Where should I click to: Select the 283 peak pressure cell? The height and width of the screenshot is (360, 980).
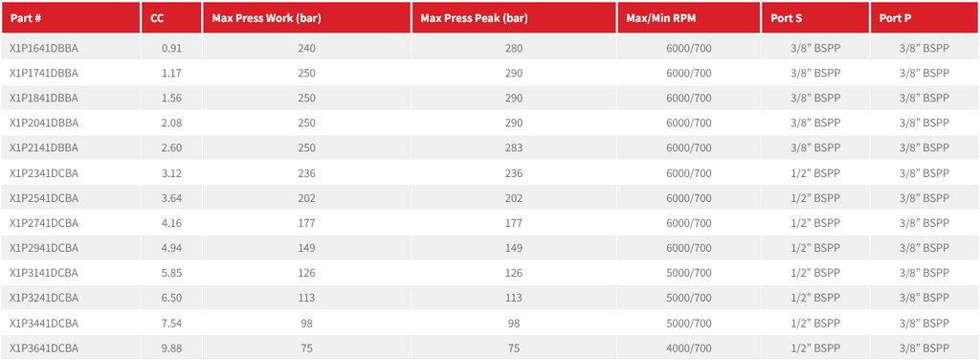tap(514, 148)
